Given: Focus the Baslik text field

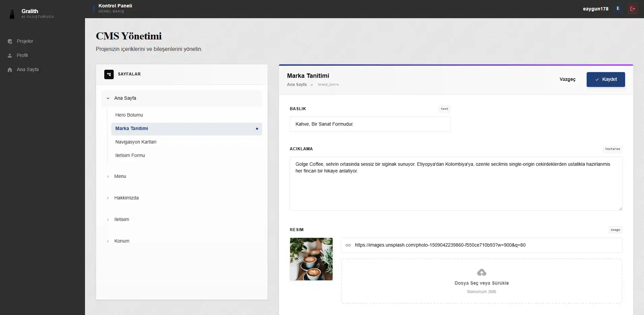Looking at the screenshot, I should click(x=370, y=124).
